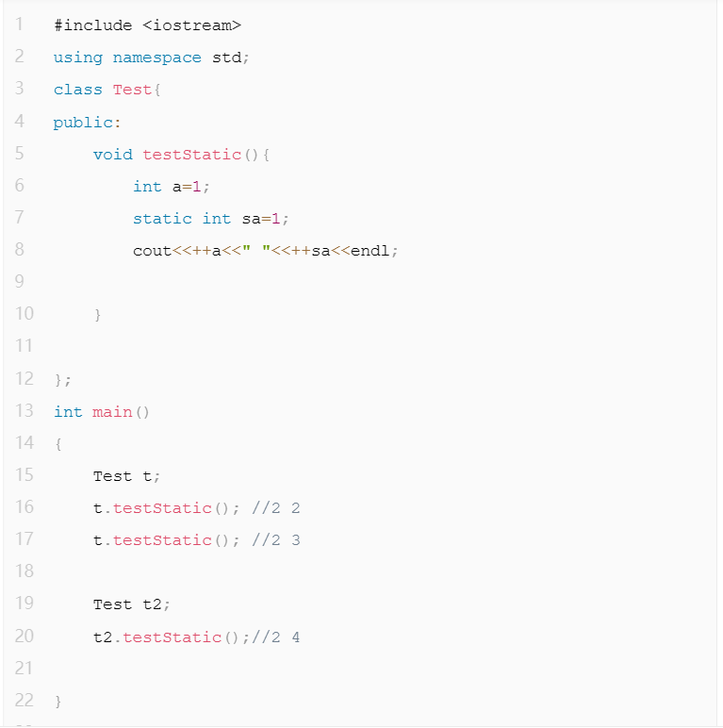This screenshot has height=728, width=723.
Task: Click the word namespace on line 2
Action: pos(156,58)
